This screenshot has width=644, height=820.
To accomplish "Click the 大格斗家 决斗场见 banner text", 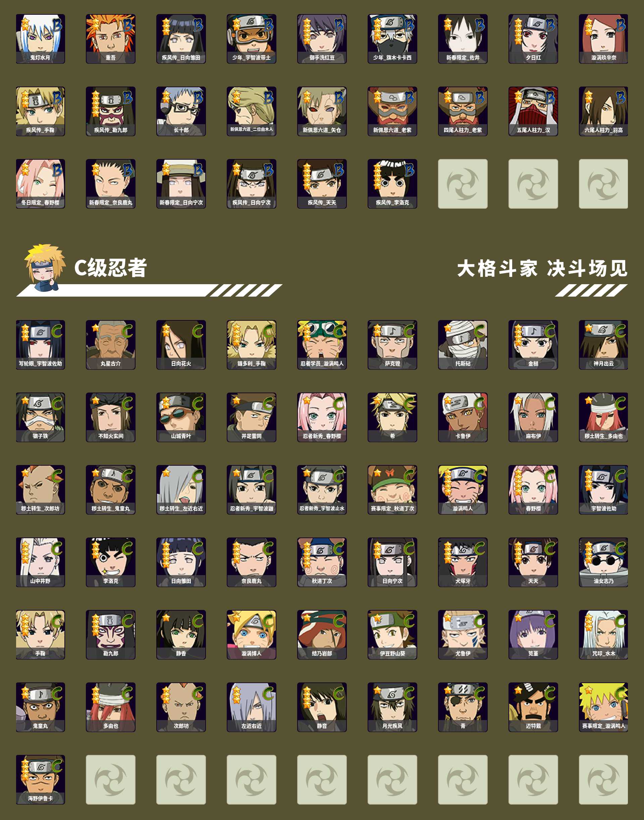I will (x=542, y=268).
